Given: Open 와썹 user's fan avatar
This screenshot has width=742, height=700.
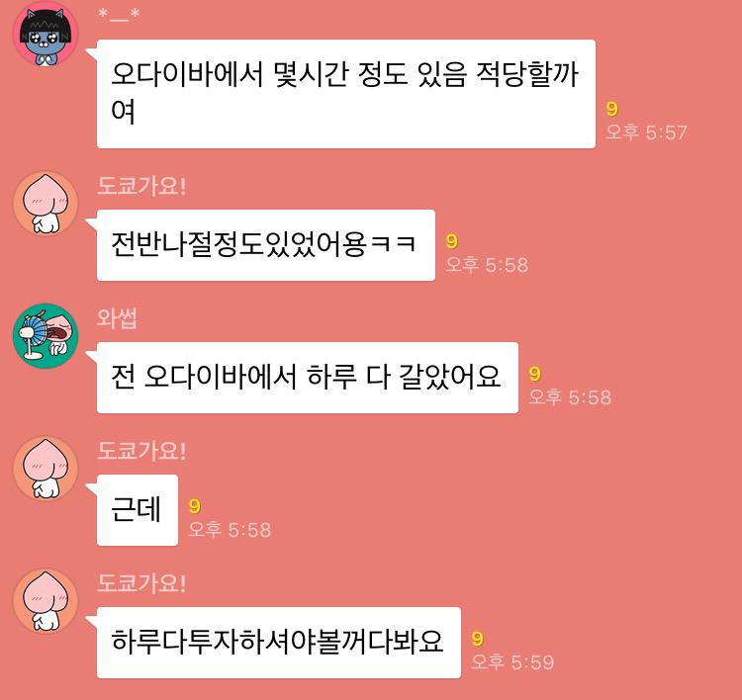Looking at the screenshot, I should coord(46,336).
